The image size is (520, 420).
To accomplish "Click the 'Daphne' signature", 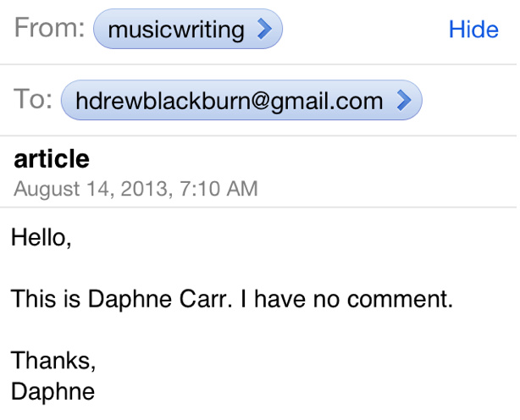I will coord(53,392).
